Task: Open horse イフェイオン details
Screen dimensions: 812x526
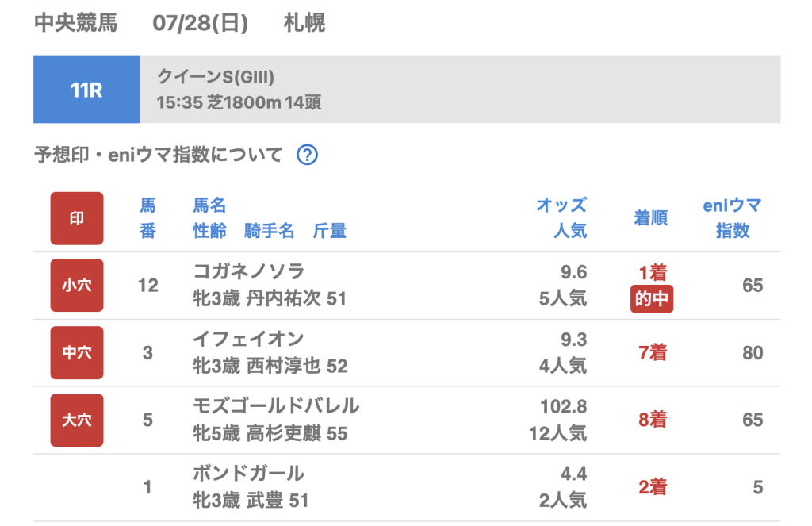Action: coord(249,340)
